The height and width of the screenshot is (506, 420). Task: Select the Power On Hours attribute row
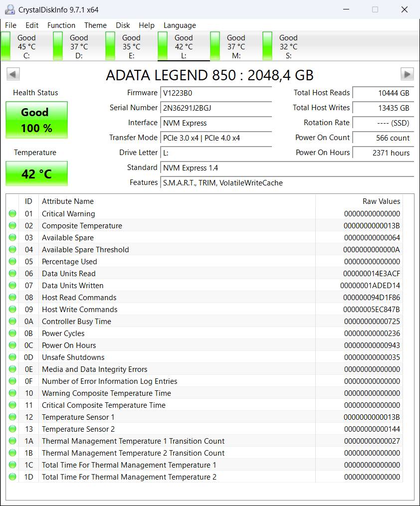point(205,345)
